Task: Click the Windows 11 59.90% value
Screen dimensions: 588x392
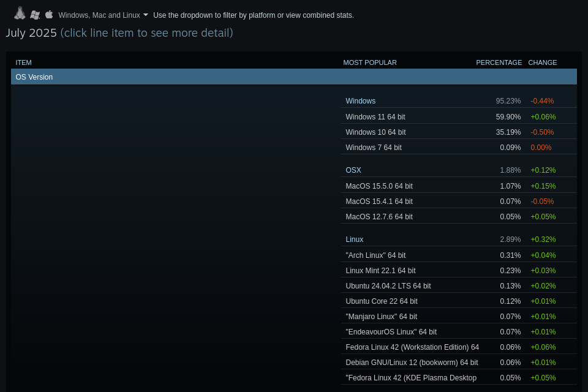Action: 508,116
